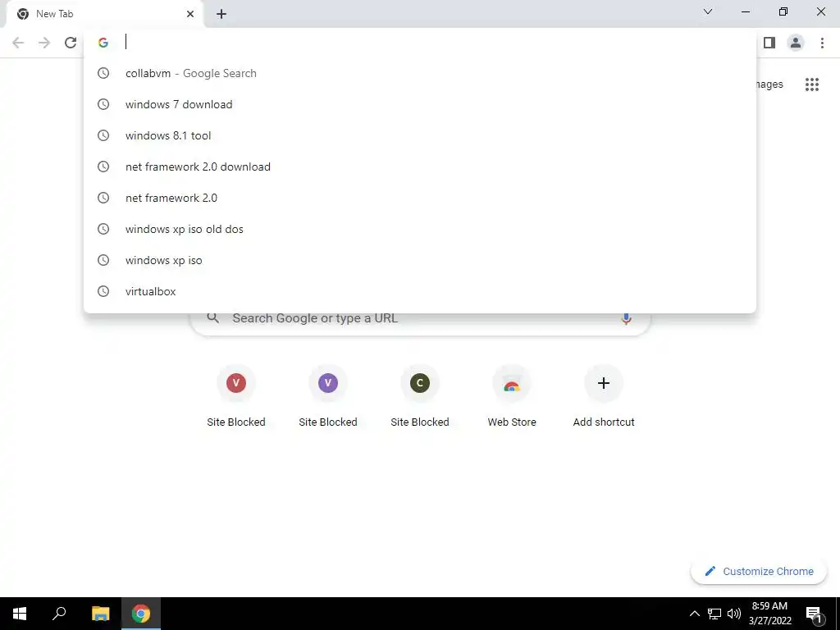
Task: Open the C Site Blocked shortcut
Action: tap(420, 395)
